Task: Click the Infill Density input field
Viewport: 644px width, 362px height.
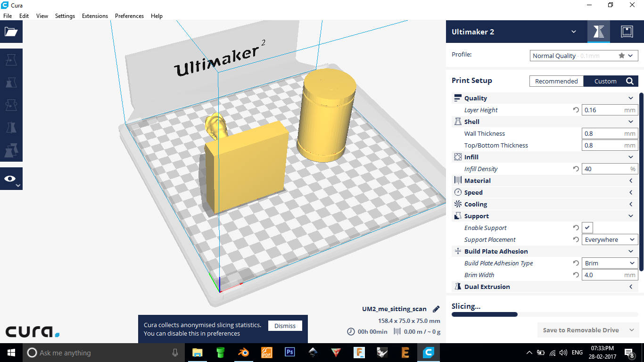Action: click(x=610, y=169)
